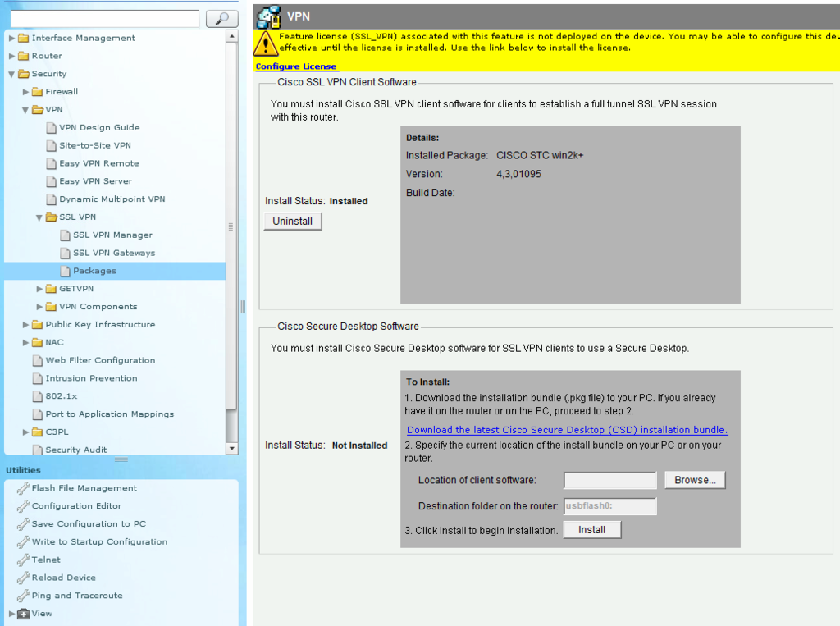840x626 pixels.
Task: Collapse the VPN folder arrow
Action: coord(25,110)
